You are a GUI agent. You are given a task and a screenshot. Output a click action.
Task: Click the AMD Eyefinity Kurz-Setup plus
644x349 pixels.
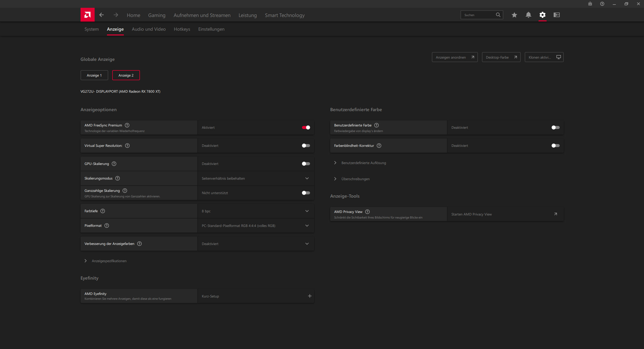(x=310, y=296)
